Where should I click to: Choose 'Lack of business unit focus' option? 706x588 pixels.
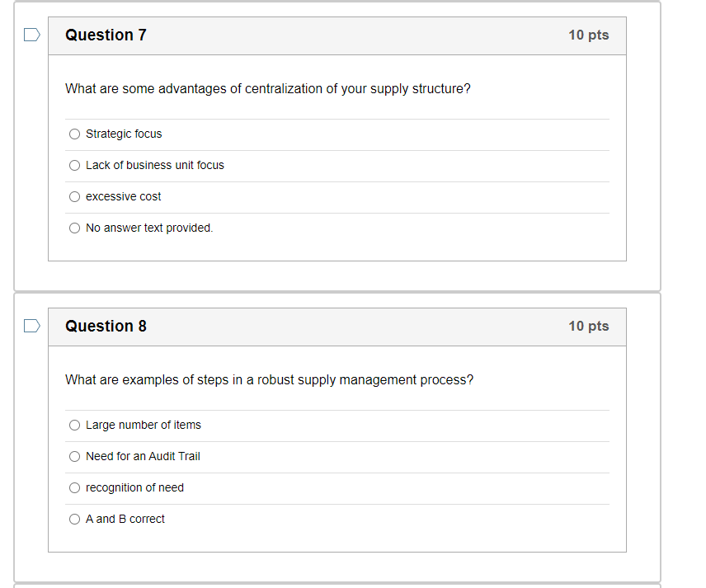pyautogui.click(x=75, y=165)
